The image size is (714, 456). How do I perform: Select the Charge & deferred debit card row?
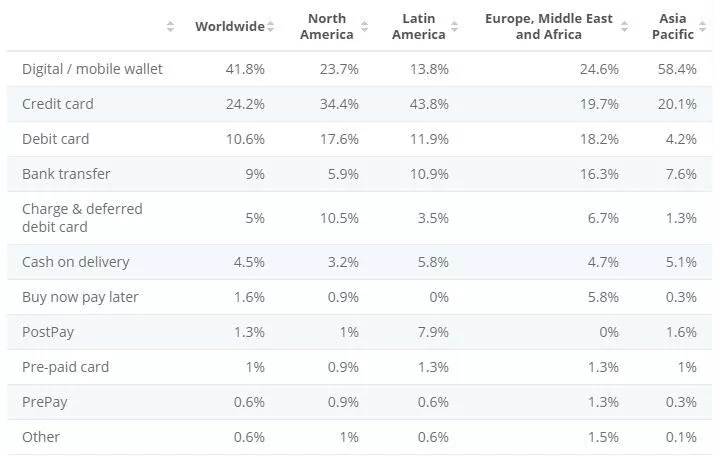(82, 218)
